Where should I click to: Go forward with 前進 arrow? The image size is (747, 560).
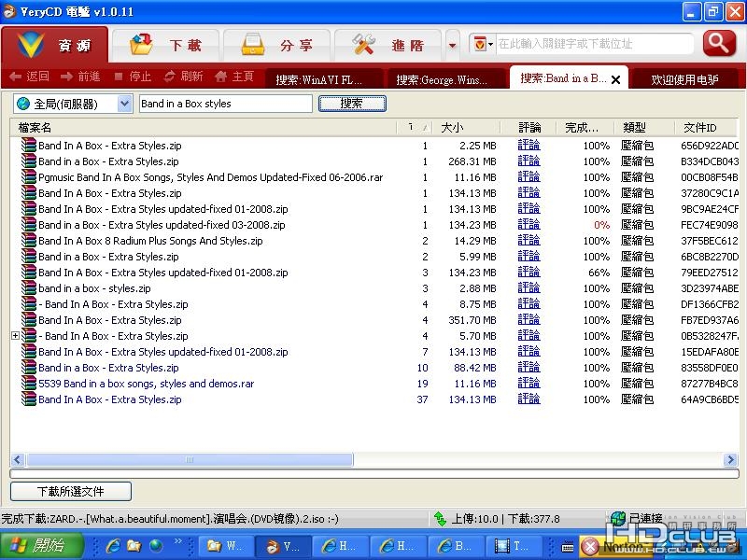[80, 77]
